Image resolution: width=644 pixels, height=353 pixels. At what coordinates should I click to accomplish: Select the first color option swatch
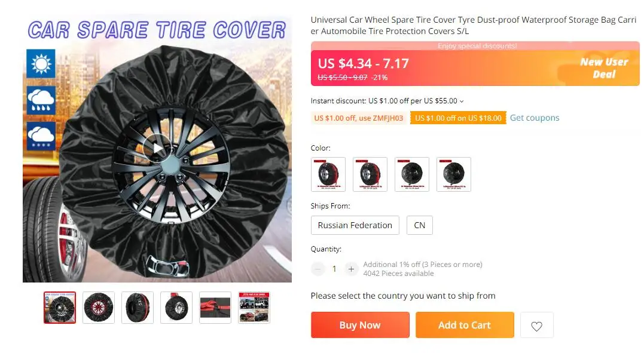tap(328, 174)
